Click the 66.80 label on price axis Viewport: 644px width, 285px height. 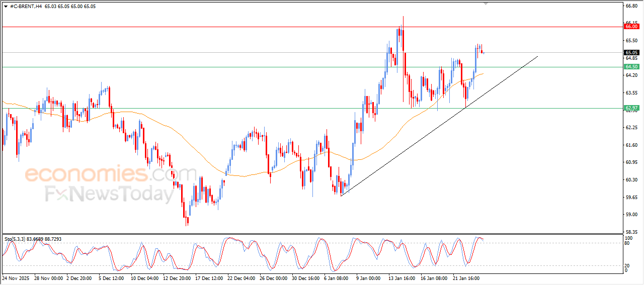coord(631,6)
